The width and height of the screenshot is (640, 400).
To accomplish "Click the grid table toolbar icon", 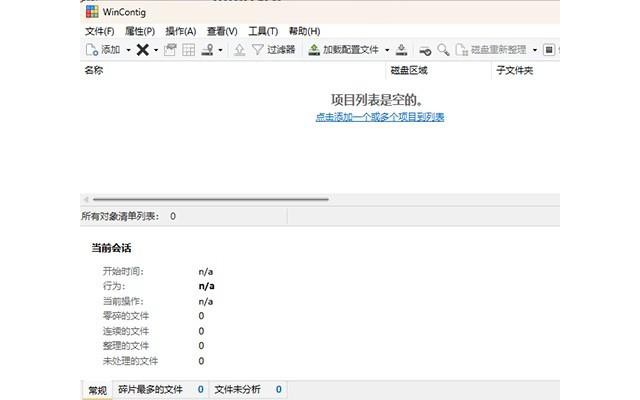I will click(x=189, y=50).
